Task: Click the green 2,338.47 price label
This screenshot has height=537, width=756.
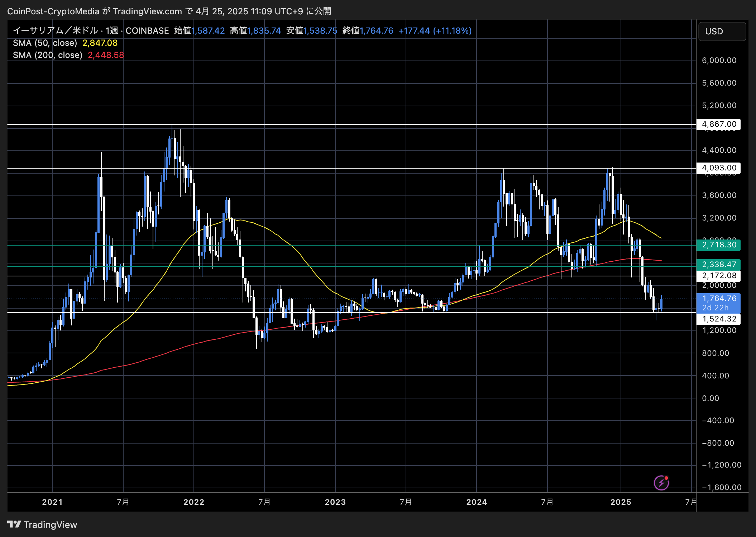Action: [x=718, y=265]
